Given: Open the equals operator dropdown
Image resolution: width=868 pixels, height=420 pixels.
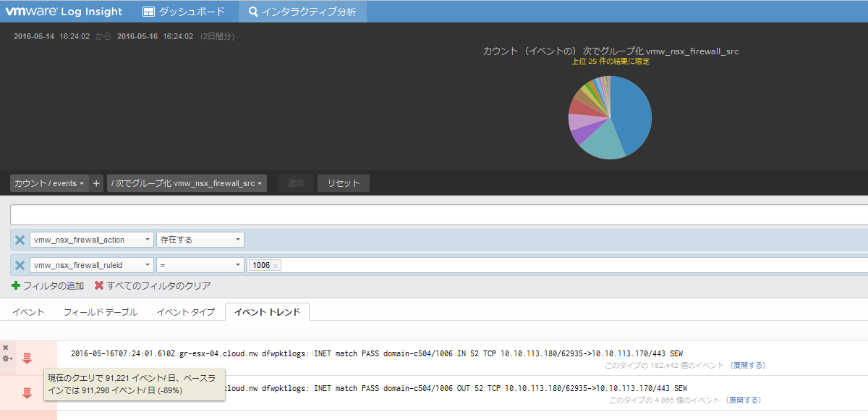Looking at the screenshot, I should coord(200,265).
